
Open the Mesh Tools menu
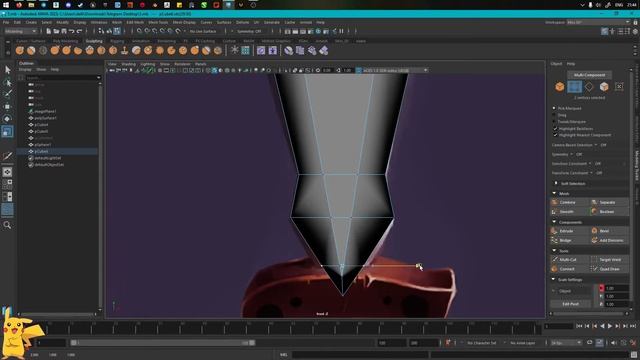158,22
